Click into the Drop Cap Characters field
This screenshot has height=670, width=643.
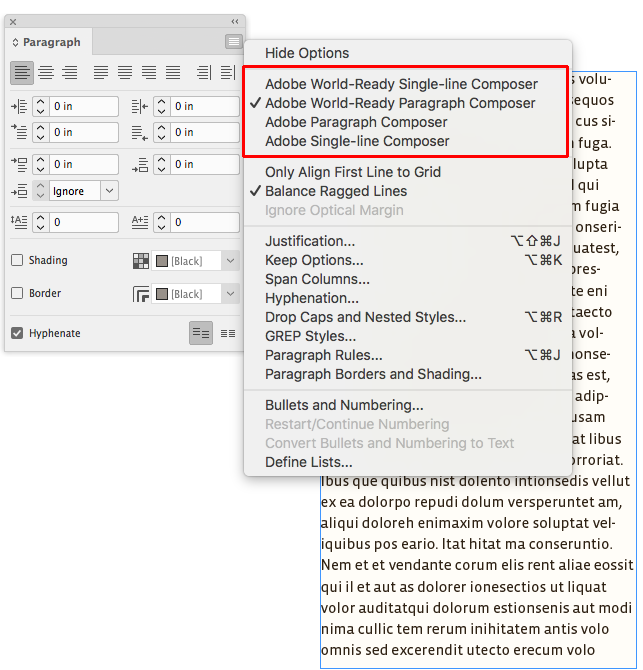205,222
